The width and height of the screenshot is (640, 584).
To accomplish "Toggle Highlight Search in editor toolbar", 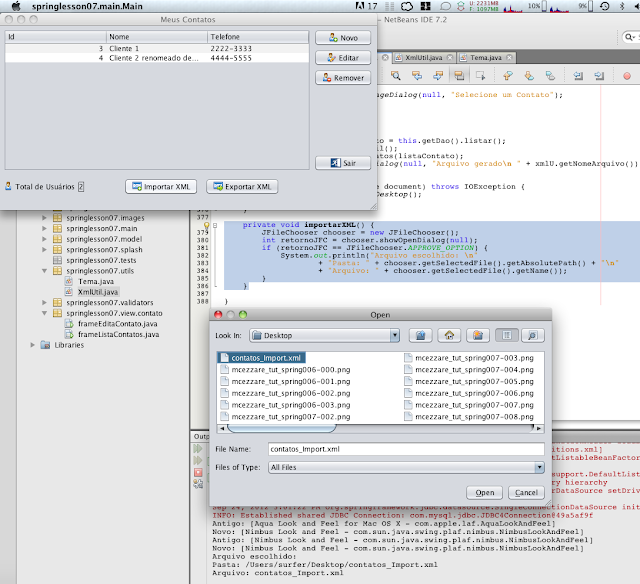I will 459,75.
